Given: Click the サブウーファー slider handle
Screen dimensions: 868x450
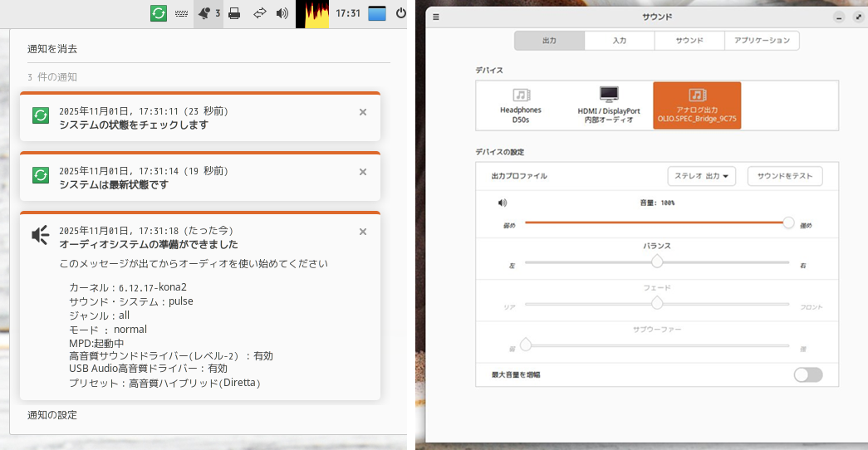Looking at the screenshot, I should coord(525,345).
